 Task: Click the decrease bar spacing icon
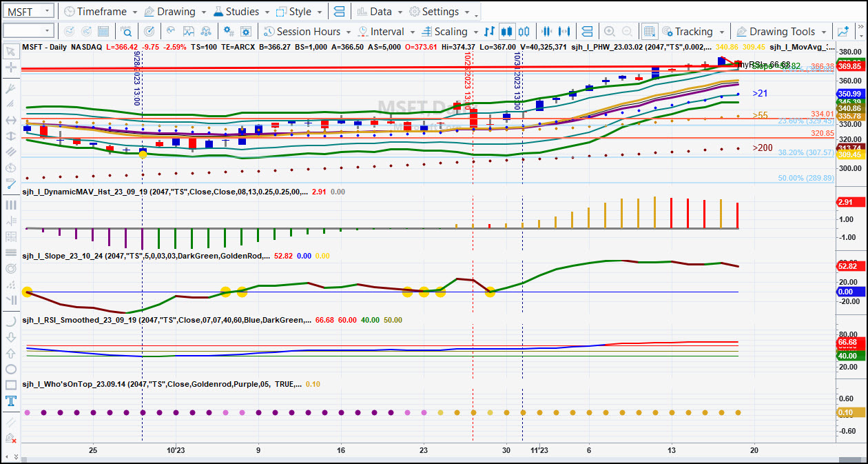tap(548, 32)
